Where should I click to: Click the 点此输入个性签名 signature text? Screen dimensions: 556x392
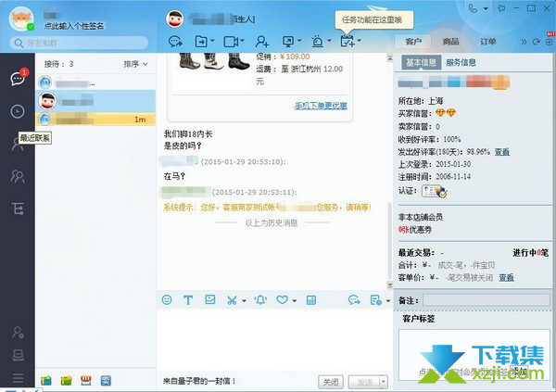[x=74, y=26]
